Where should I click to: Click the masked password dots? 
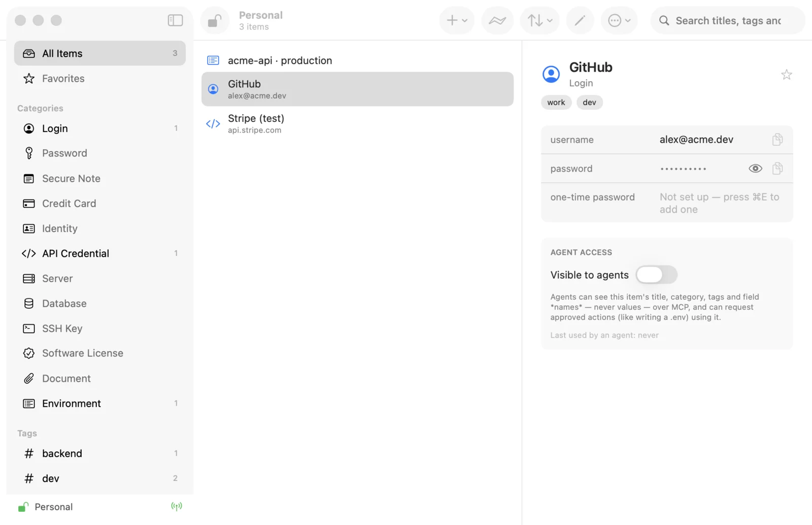(683, 169)
